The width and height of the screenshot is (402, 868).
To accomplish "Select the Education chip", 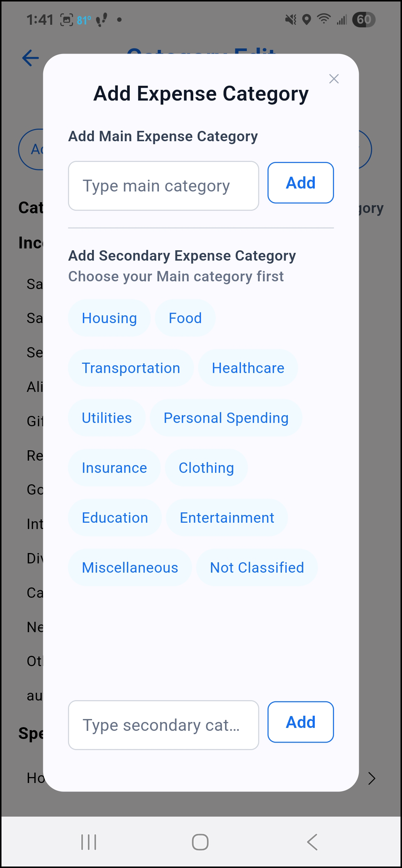I will [115, 518].
